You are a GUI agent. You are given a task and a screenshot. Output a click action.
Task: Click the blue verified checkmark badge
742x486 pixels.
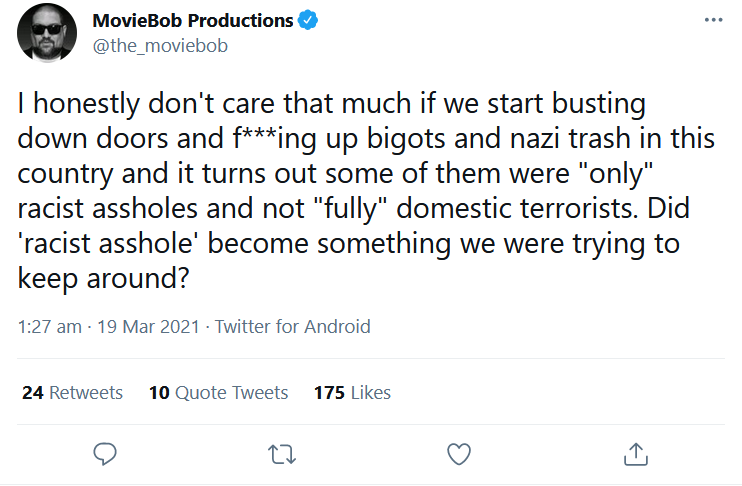pos(311,21)
